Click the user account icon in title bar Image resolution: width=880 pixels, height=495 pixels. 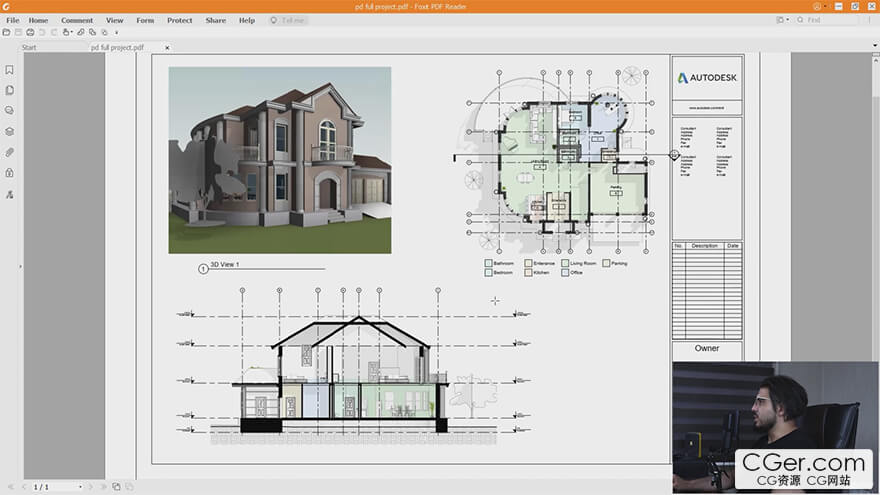[x=817, y=6]
